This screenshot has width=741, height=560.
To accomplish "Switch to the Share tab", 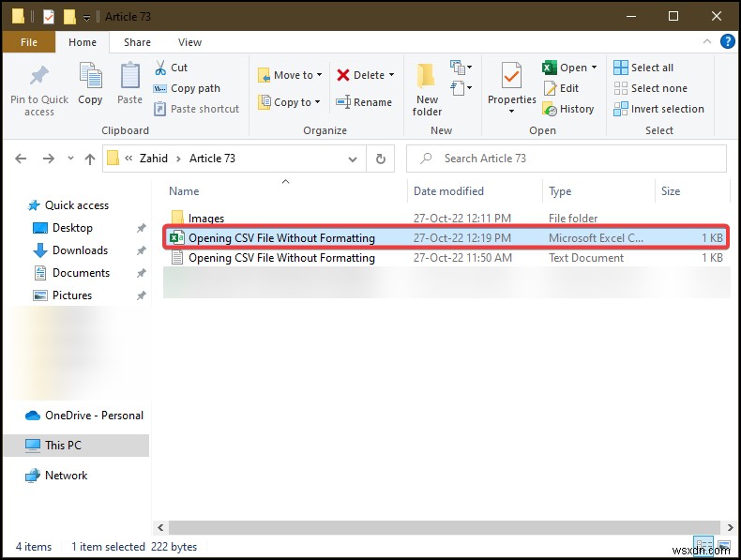I will pyautogui.click(x=137, y=42).
